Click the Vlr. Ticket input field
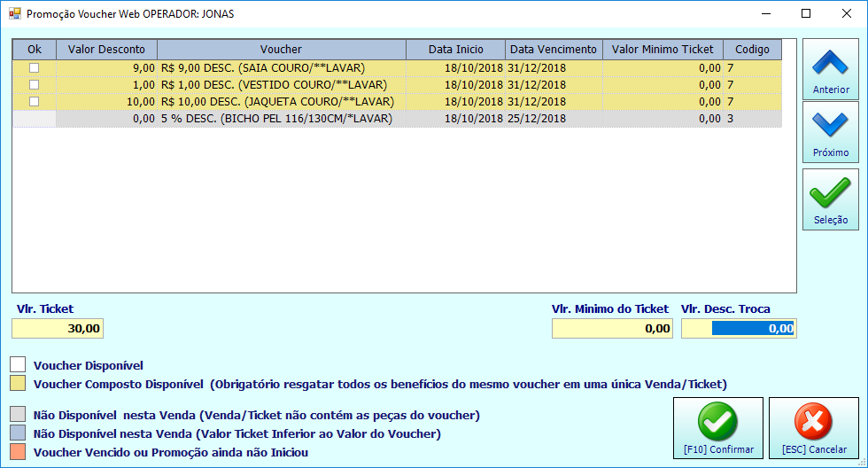This screenshot has width=868, height=468. pyautogui.click(x=58, y=329)
